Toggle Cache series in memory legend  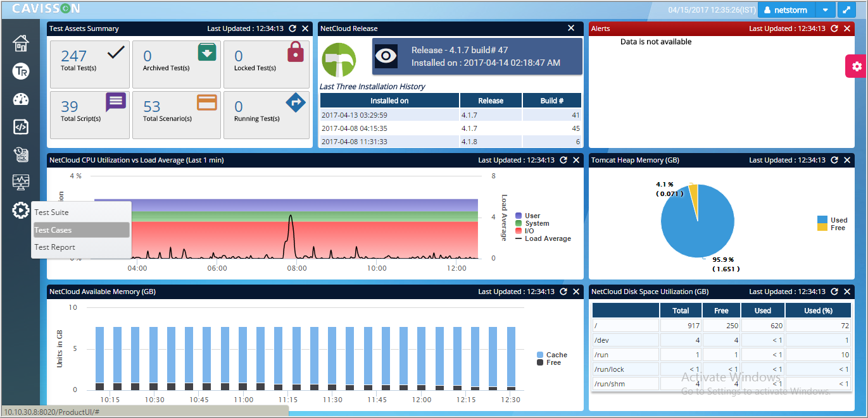[x=552, y=355]
